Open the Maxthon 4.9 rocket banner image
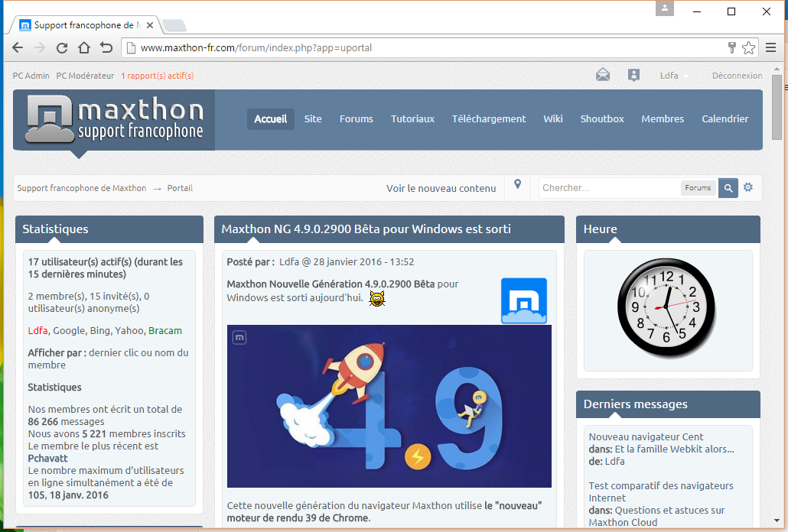The image size is (788, 532). click(x=389, y=406)
